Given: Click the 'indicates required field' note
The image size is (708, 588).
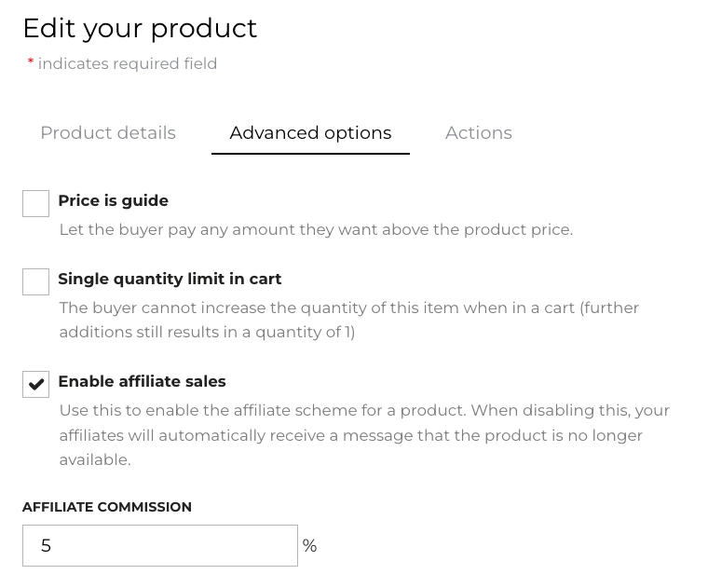Looking at the screenshot, I should pos(128,63).
